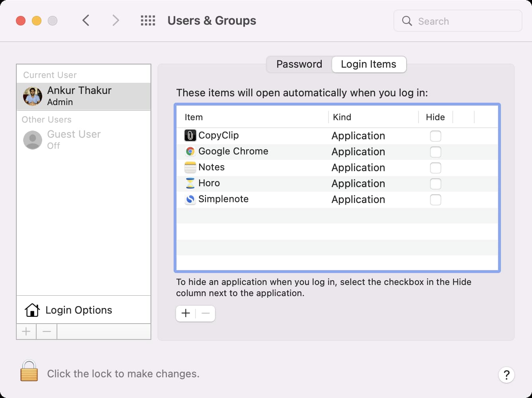Click the Google Chrome icon in list

pyautogui.click(x=190, y=152)
